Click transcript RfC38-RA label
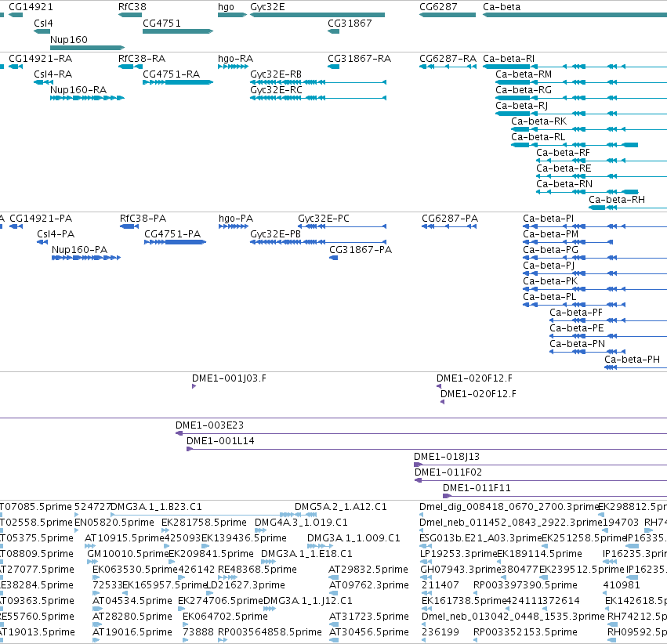The image size is (667, 644). 142,59
